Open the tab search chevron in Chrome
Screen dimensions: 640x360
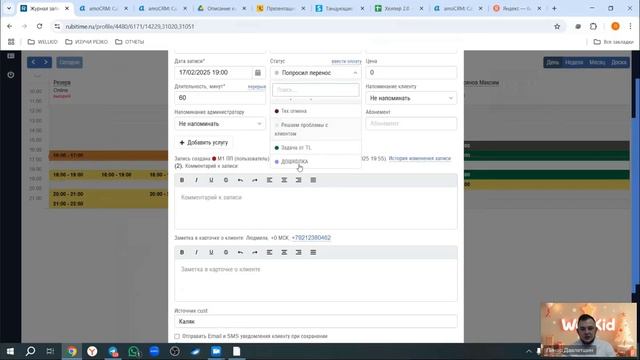[9, 8]
